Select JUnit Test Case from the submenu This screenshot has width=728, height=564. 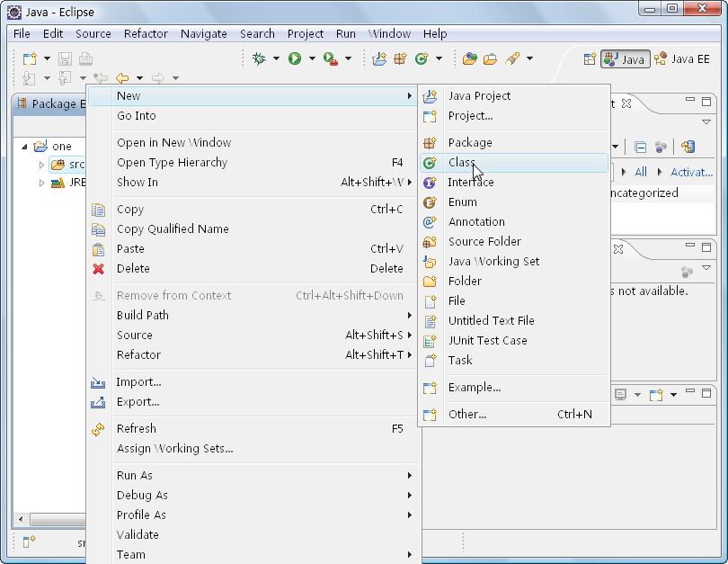(x=487, y=341)
